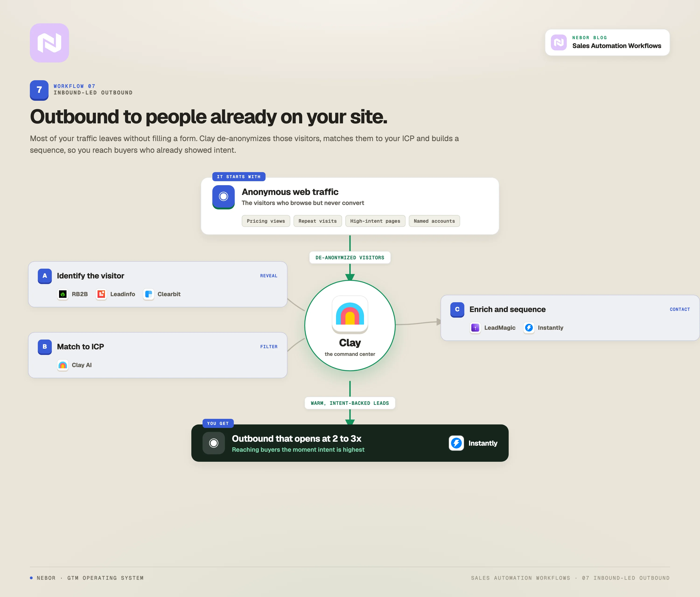
Task: Click the number 7 workflow badge
Action: tap(39, 90)
